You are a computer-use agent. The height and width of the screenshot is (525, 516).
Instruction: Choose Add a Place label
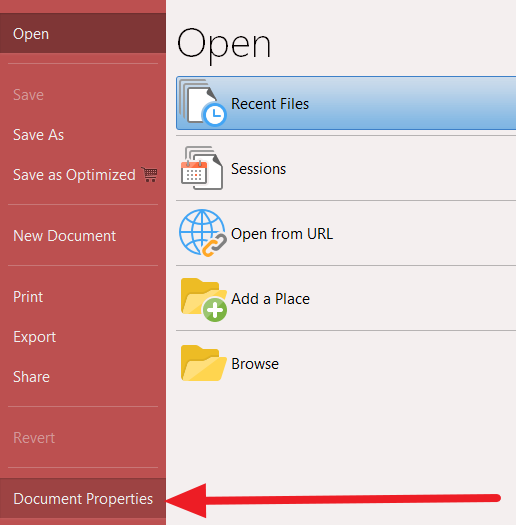click(270, 299)
